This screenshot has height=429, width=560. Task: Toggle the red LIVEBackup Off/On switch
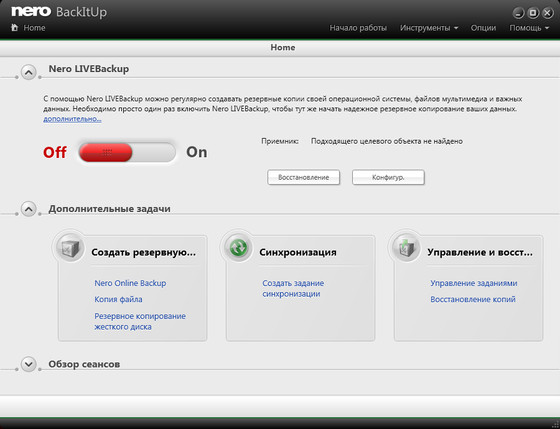[x=127, y=153]
